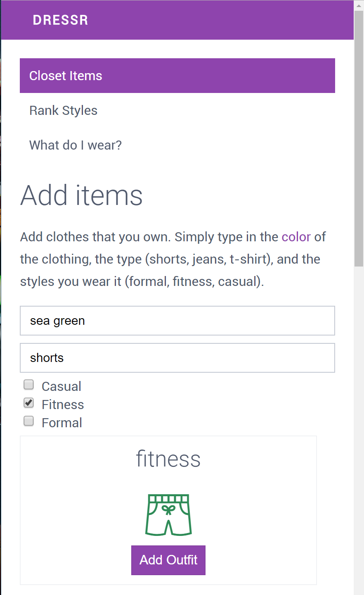Open the Closet Items tab
The width and height of the screenshot is (364, 595).
pyautogui.click(x=66, y=76)
